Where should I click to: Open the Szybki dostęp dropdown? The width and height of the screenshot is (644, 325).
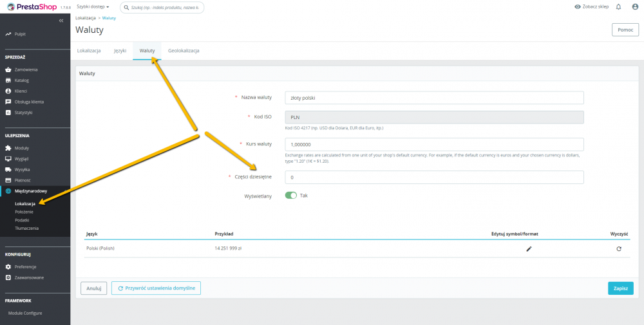tap(93, 7)
